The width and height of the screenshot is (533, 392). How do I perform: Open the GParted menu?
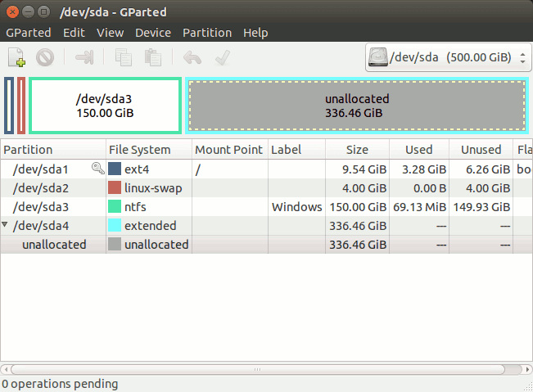click(x=29, y=33)
